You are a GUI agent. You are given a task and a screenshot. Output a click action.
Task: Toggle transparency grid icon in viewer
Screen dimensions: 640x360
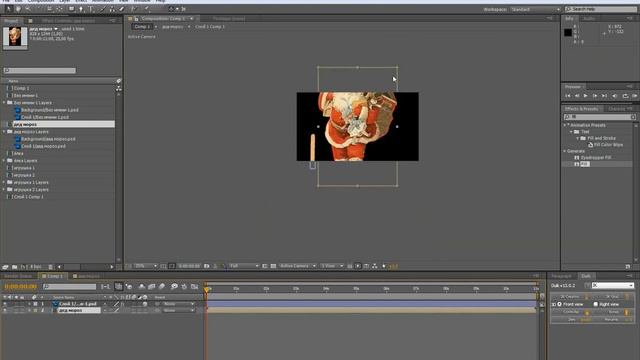[x=273, y=266]
